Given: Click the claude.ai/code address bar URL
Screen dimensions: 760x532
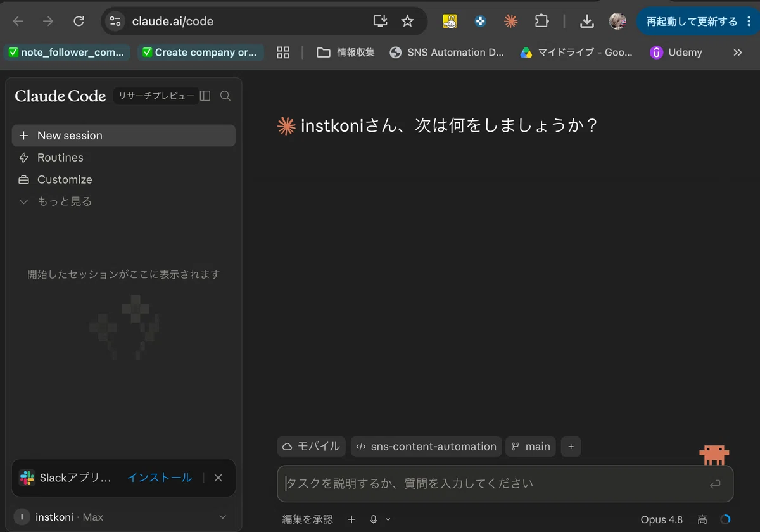Looking at the screenshot, I should tap(173, 22).
